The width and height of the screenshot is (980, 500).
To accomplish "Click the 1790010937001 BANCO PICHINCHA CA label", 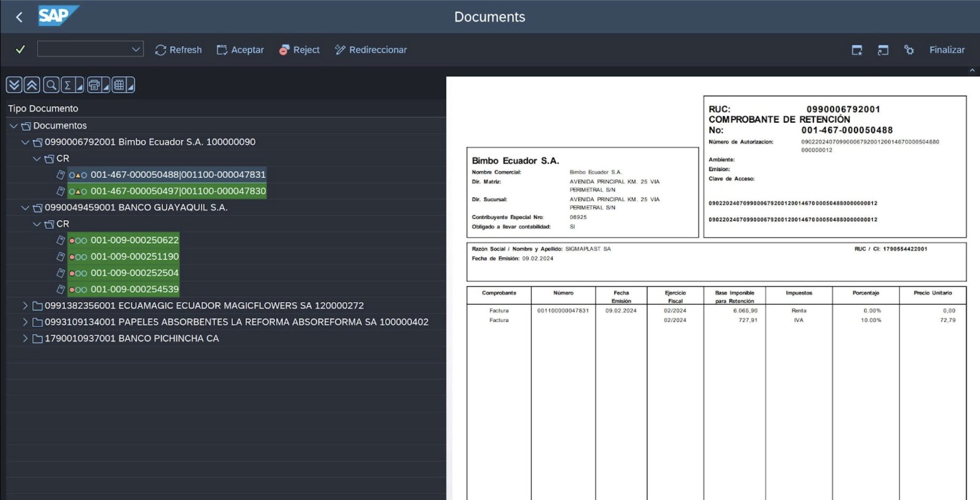I will point(132,338).
